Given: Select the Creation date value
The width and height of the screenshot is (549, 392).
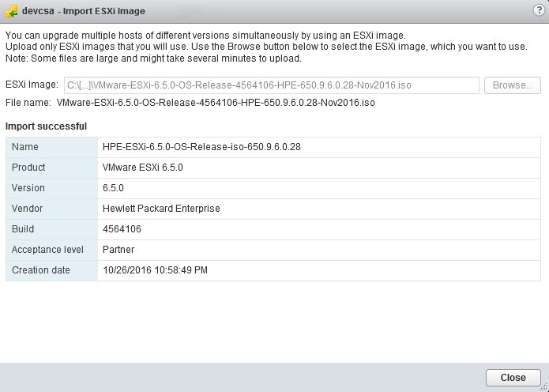Looking at the screenshot, I should [x=155, y=270].
